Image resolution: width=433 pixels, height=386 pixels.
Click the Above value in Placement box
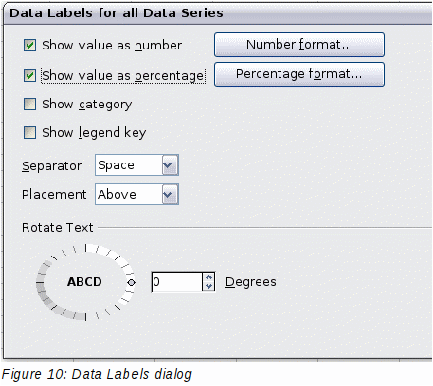point(117,194)
